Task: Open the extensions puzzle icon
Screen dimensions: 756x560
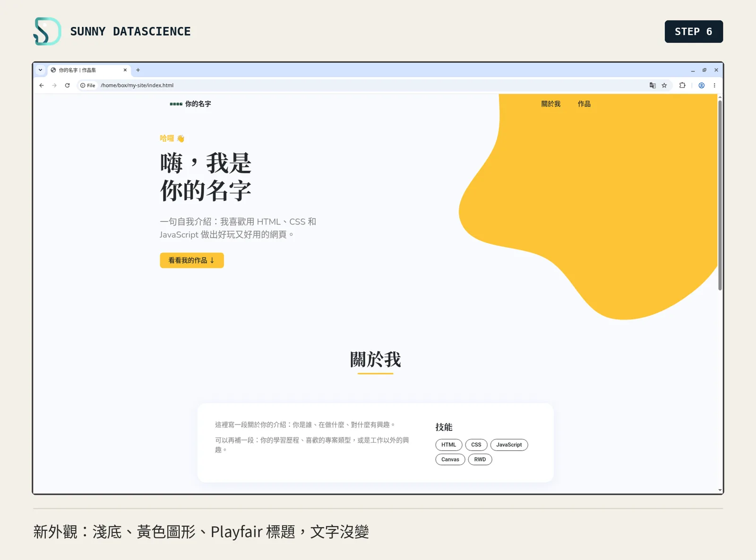Action: 682,86
